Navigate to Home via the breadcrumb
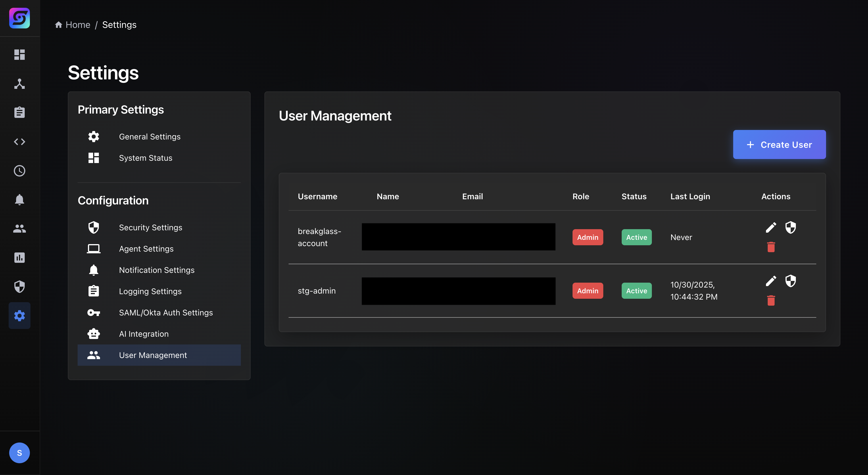Viewport: 868px width, 475px height. pyautogui.click(x=78, y=24)
